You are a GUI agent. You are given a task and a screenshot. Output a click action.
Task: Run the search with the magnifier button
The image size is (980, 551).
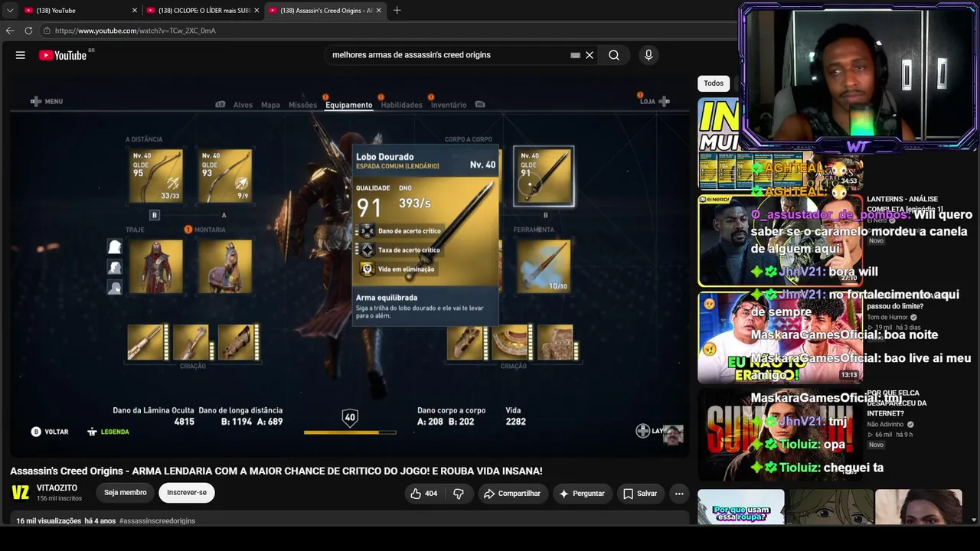(614, 55)
